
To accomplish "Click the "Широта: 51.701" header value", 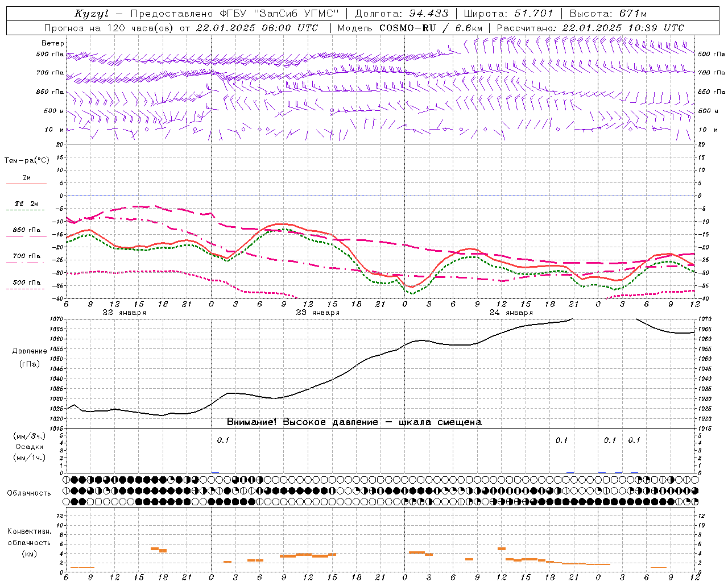I will tap(509, 14).
